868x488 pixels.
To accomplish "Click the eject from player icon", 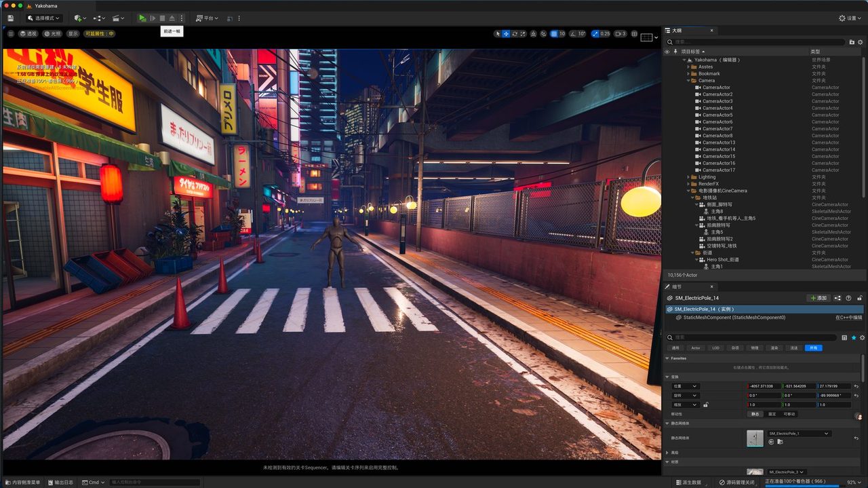I will point(172,18).
